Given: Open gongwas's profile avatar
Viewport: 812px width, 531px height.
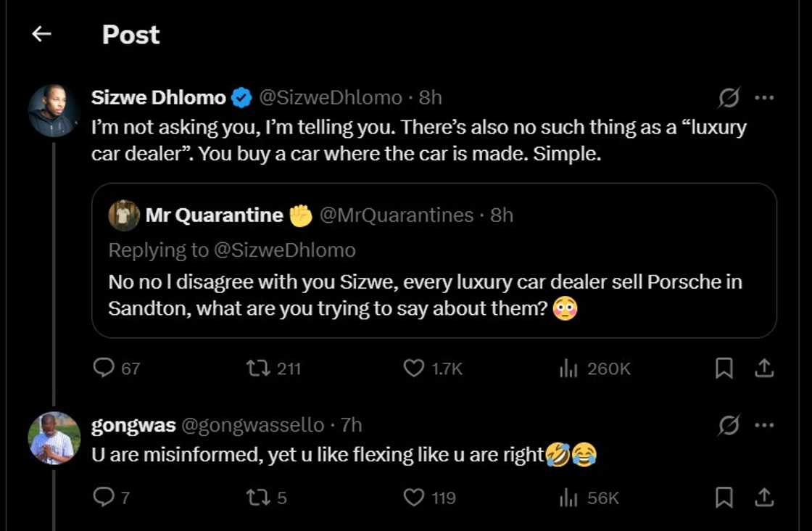Looking at the screenshot, I should point(54,437).
